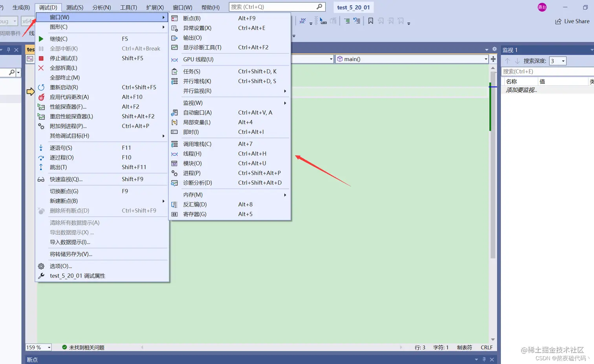594x364 pixels.
Task: Click Apply Code Changes (应用代码更改)
Action: pos(102,97)
